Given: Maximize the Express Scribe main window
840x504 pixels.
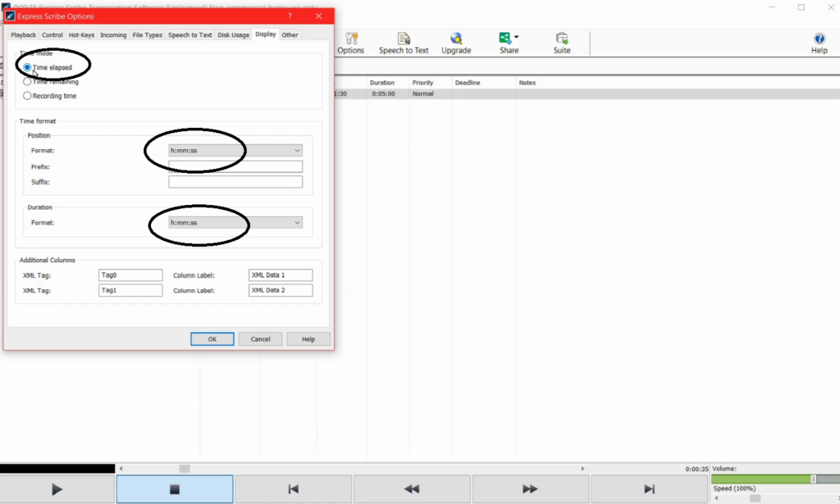Looking at the screenshot, I should (x=801, y=7).
